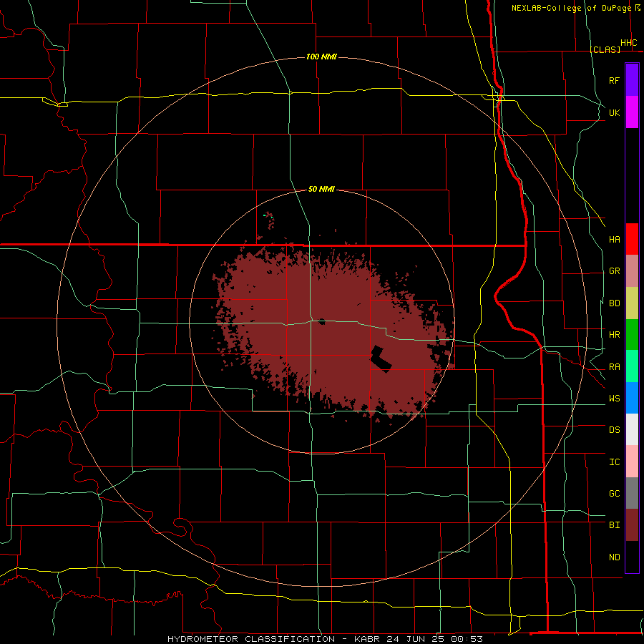Click the RA legend label

click(615, 367)
